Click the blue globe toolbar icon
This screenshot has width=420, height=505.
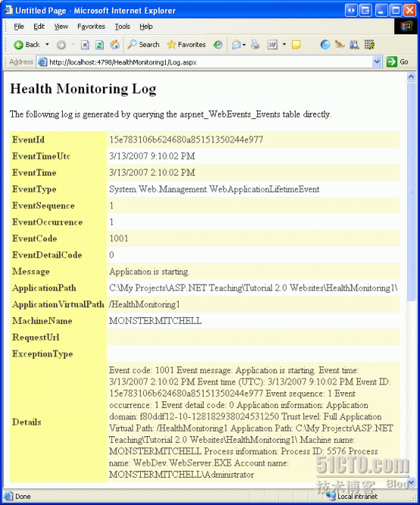(325, 45)
